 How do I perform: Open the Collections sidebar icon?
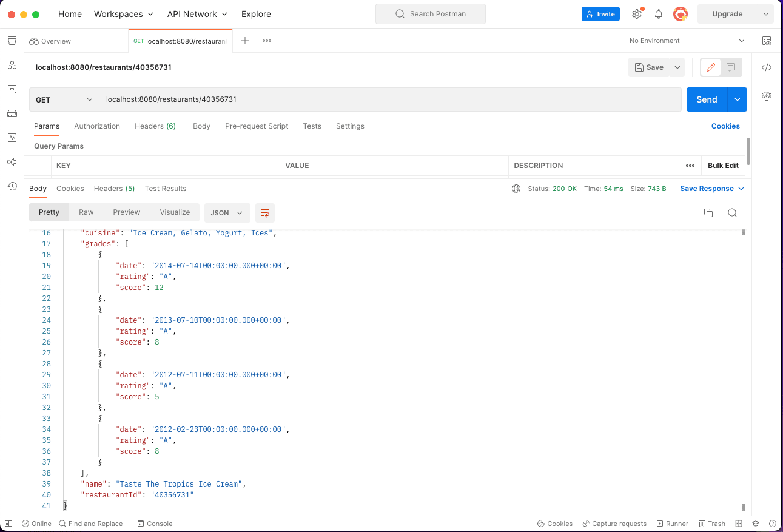[x=12, y=41]
